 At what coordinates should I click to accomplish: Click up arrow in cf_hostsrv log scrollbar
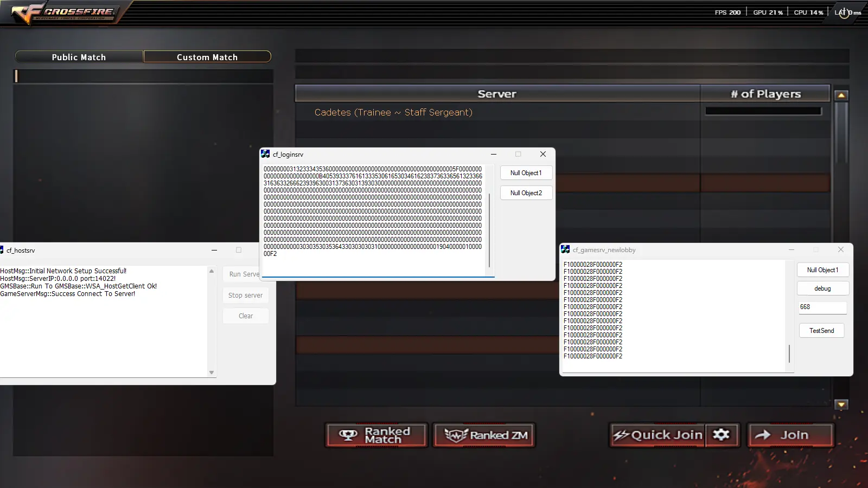point(212,271)
